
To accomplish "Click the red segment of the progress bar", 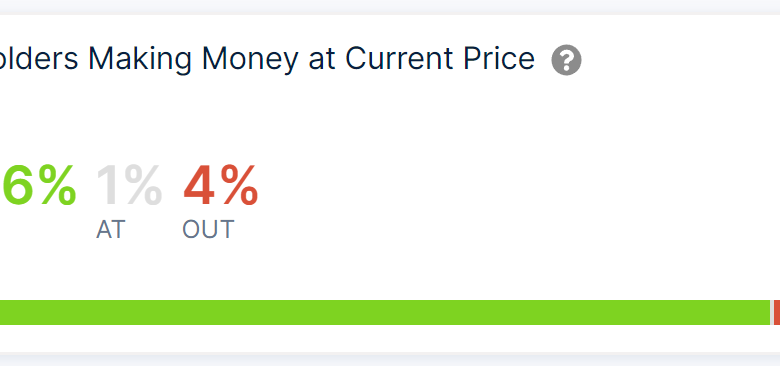I will coord(777,312).
